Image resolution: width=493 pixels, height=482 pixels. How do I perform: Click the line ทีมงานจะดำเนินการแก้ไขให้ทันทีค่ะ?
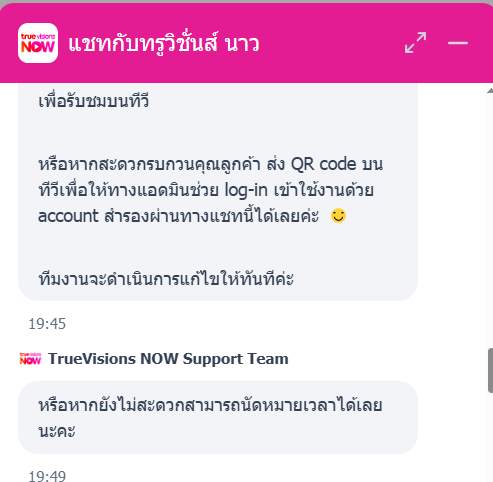pos(166,279)
